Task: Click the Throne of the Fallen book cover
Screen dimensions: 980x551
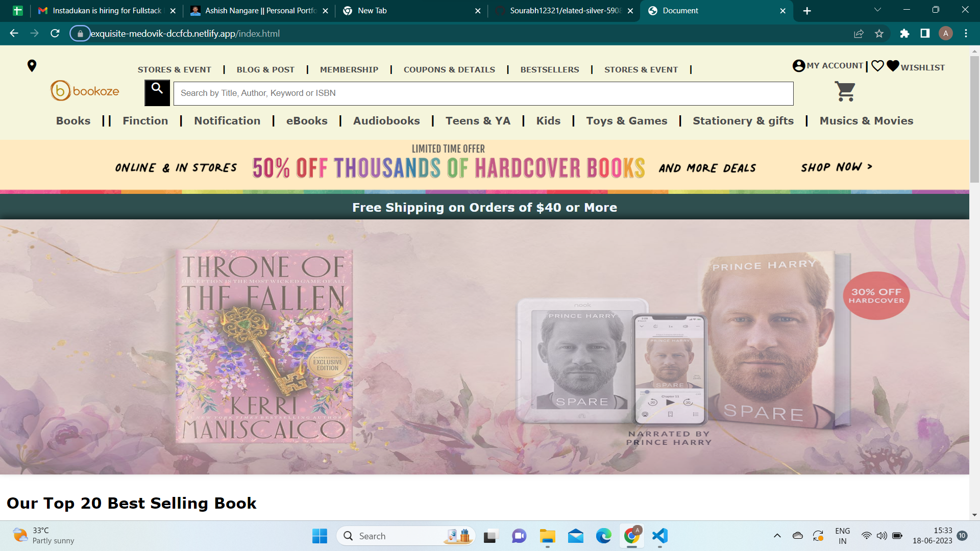Action: coord(264,347)
